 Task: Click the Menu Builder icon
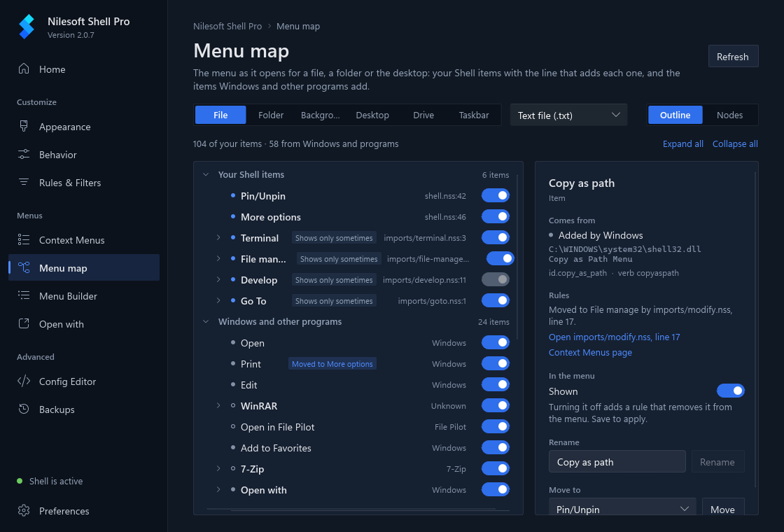(24, 296)
